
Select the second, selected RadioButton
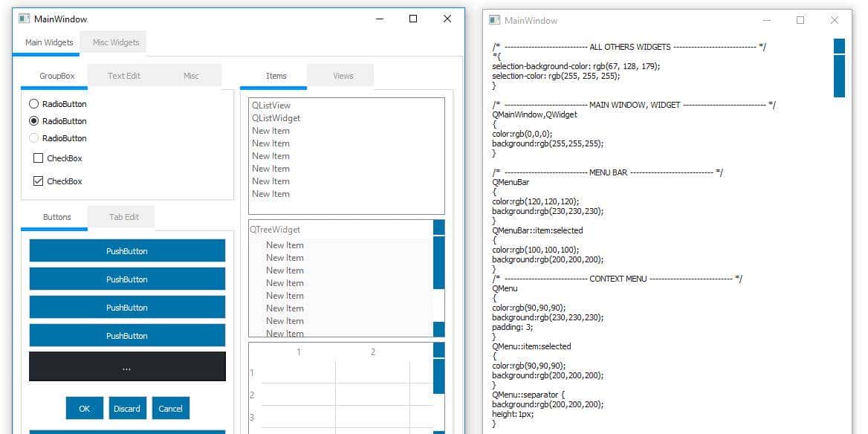click(33, 121)
